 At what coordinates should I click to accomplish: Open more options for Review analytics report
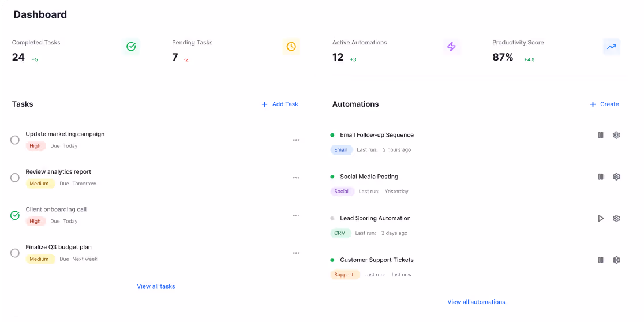tap(296, 178)
